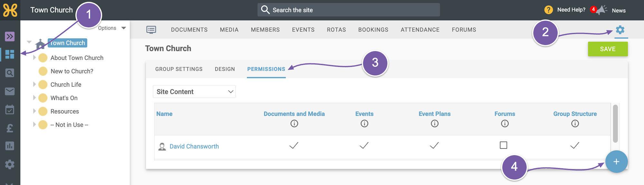Expand Church Life tree node
Image resolution: width=644 pixels, height=185 pixels.
coord(34,84)
